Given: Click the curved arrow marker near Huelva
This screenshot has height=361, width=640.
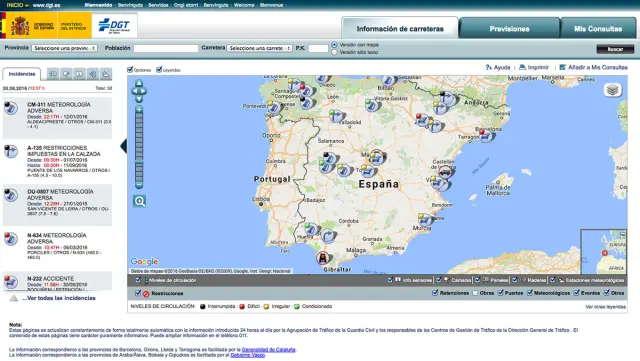Looking at the screenshot, I should (328, 236).
